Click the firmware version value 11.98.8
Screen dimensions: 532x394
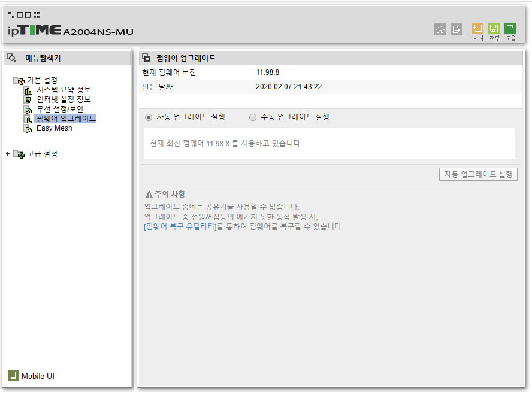[x=267, y=72]
